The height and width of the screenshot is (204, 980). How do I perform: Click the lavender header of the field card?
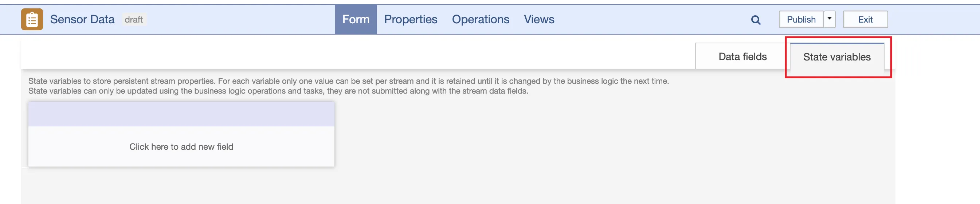[x=181, y=114]
